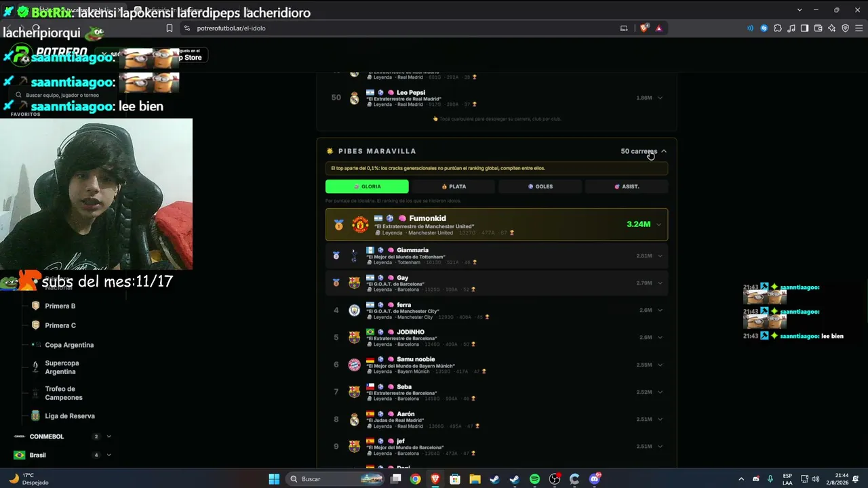Expand Giammaria's career row
Image resolution: width=868 pixels, height=488 pixels.
click(x=660, y=256)
